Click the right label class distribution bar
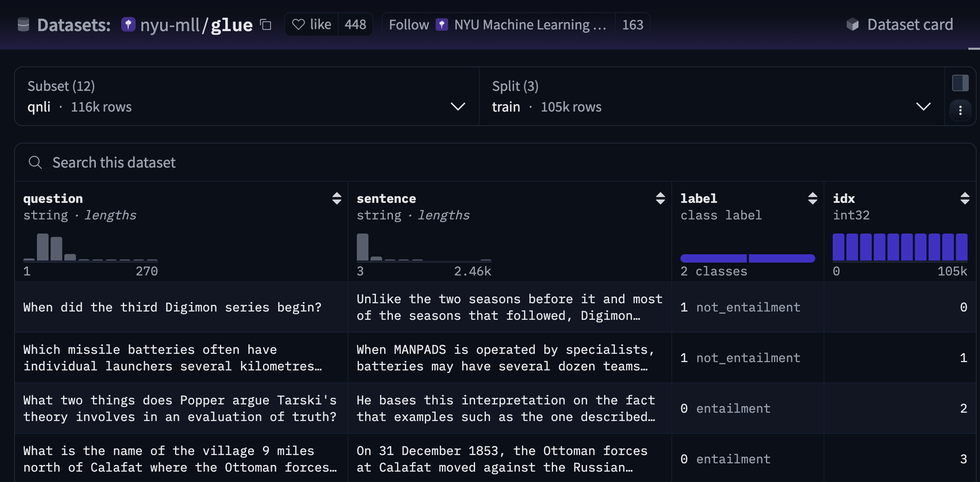The width and height of the screenshot is (980, 482). point(782,258)
